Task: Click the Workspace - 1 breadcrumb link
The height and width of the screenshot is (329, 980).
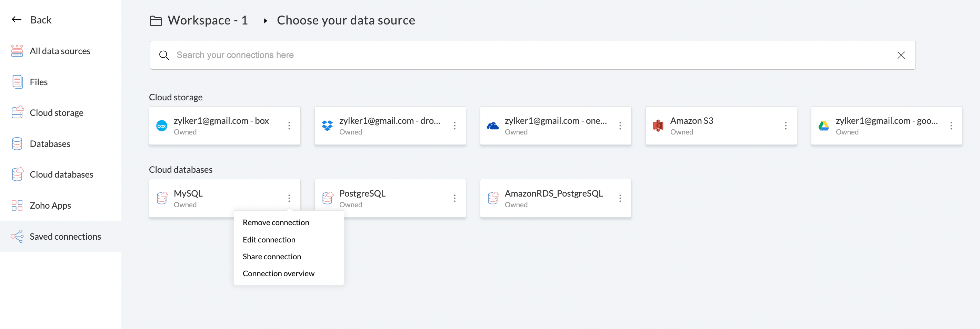Action: coord(208,20)
